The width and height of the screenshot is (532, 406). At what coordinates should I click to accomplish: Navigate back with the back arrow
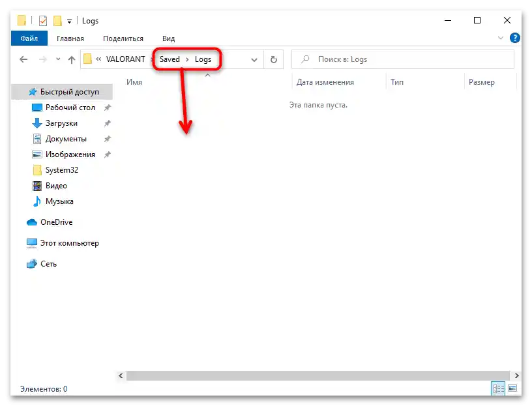23,59
